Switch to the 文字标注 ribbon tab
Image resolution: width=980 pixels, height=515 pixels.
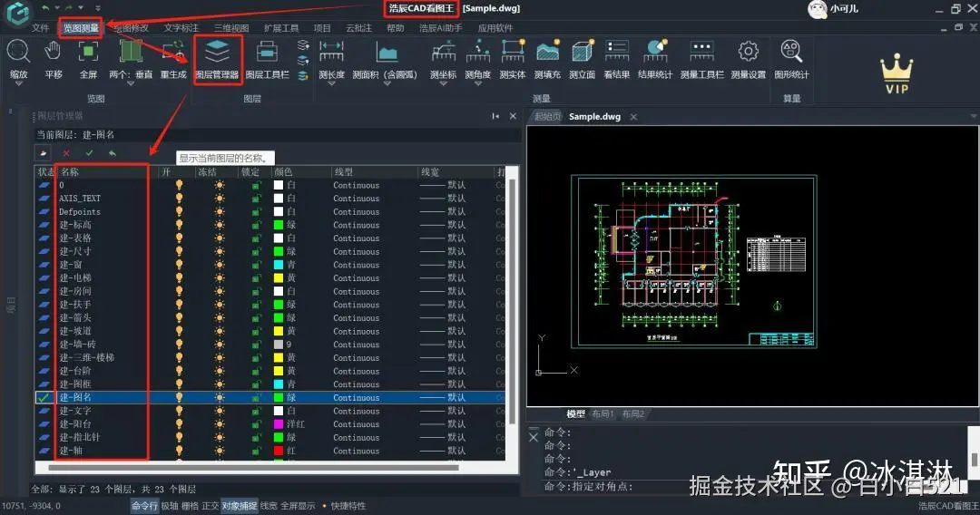[181, 28]
